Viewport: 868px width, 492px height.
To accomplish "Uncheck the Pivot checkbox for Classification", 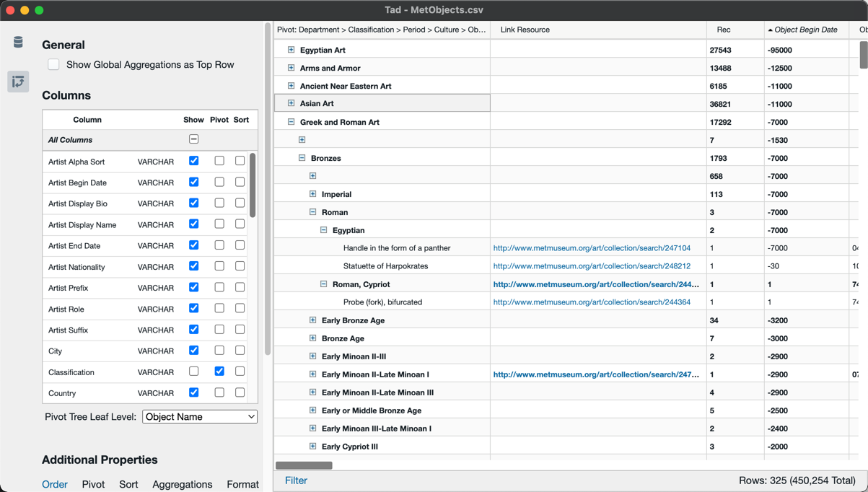I will 219,372.
